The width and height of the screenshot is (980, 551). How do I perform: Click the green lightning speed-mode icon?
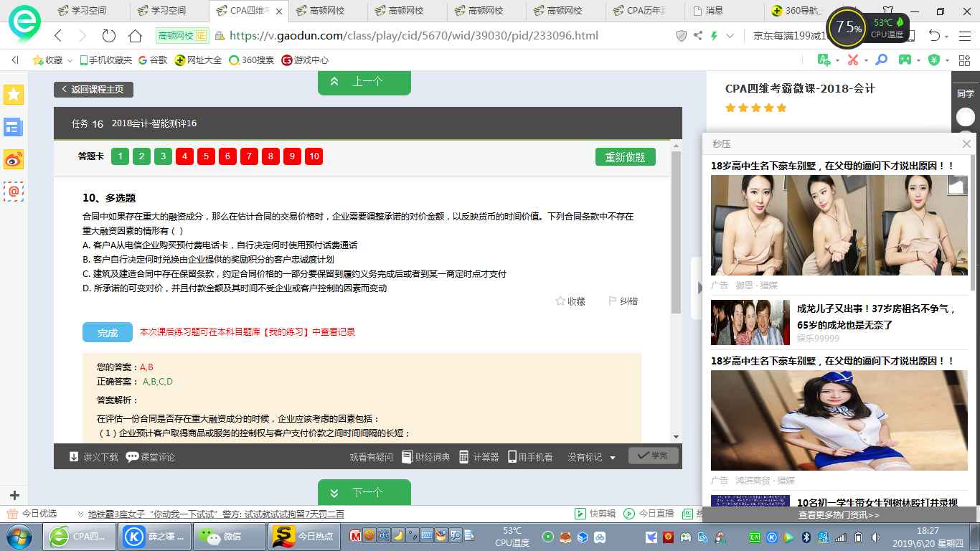click(714, 36)
